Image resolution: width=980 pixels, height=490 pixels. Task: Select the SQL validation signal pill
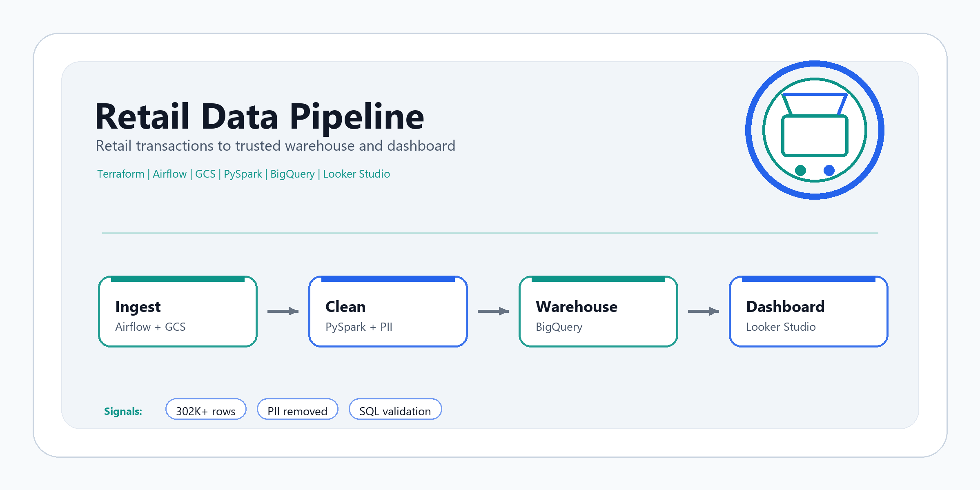click(395, 409)
